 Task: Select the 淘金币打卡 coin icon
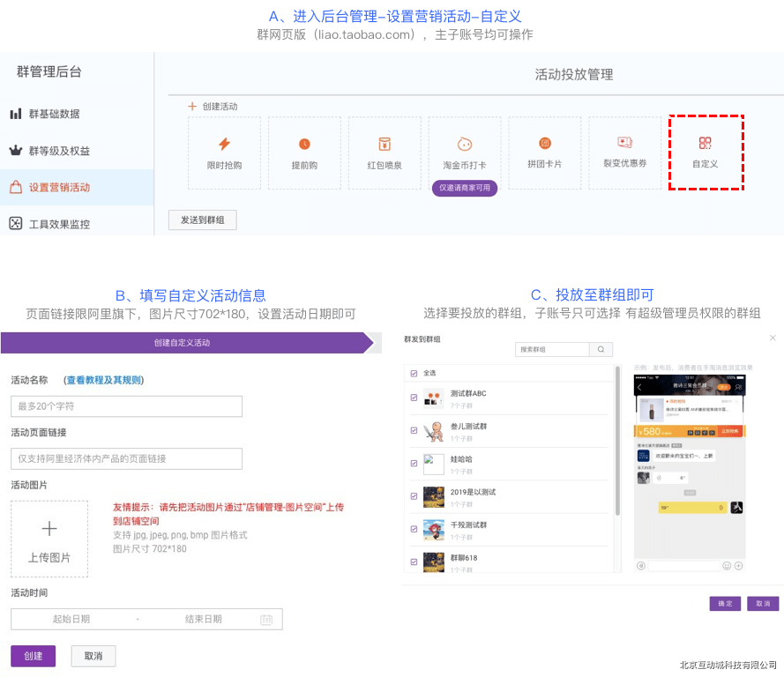pyautogui.click(x=465, y=145)
